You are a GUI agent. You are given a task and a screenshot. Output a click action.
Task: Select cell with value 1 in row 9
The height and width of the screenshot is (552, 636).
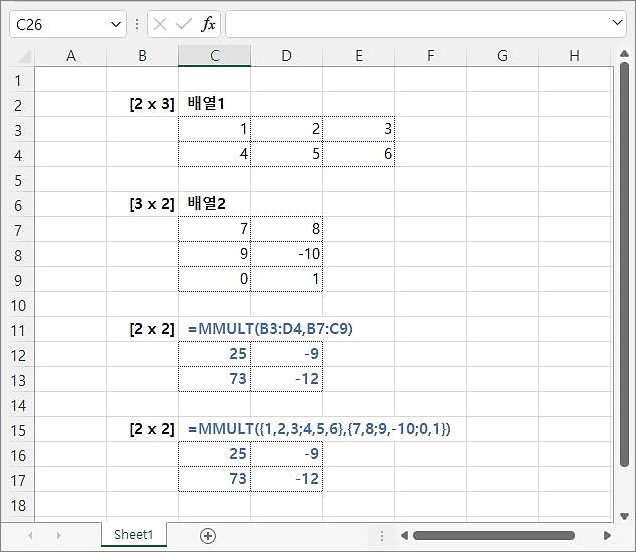pos(286,279)
